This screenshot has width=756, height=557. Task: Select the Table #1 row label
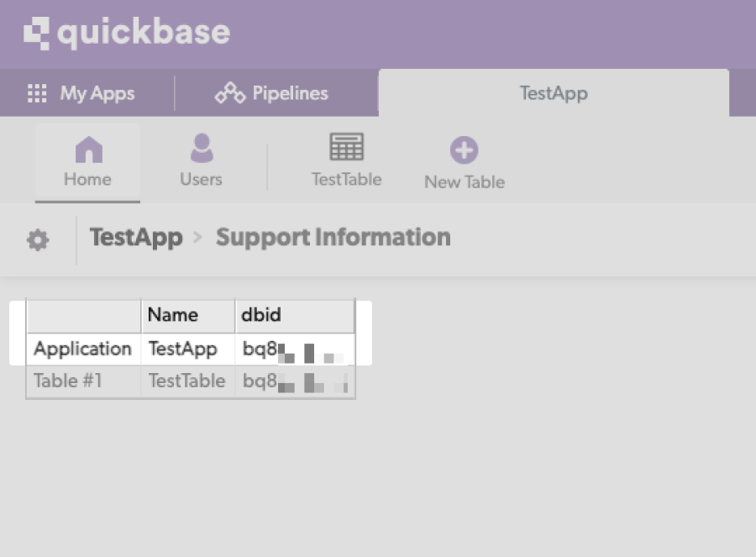click(67, 381)
